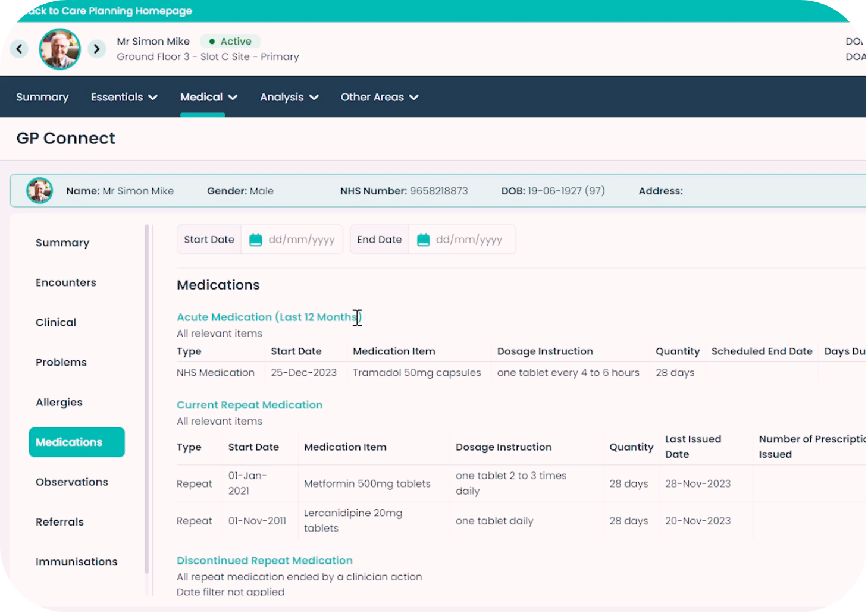Open the Discontinued Repeat Medication section
Image resolution: width=868 pixels, height=613 pixels.
point(264,560)
